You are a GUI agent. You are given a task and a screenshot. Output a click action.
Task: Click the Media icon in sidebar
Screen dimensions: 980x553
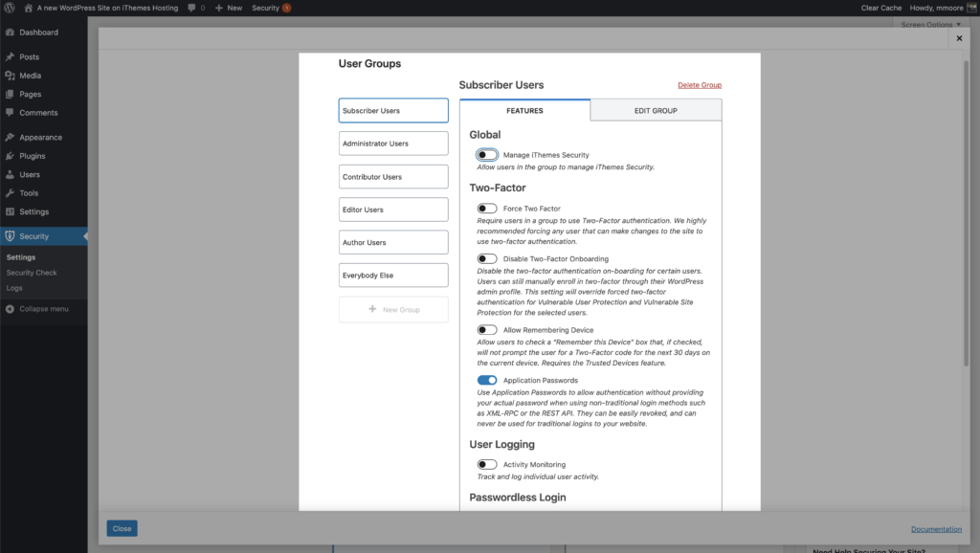10,76
